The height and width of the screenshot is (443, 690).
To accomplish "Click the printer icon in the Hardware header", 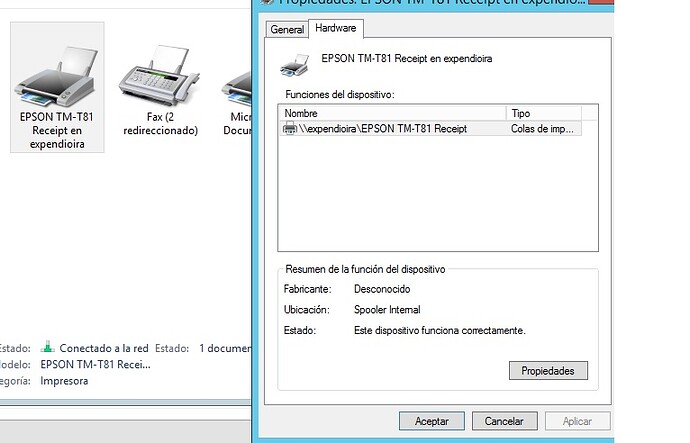I will click(x=294, y=65).
